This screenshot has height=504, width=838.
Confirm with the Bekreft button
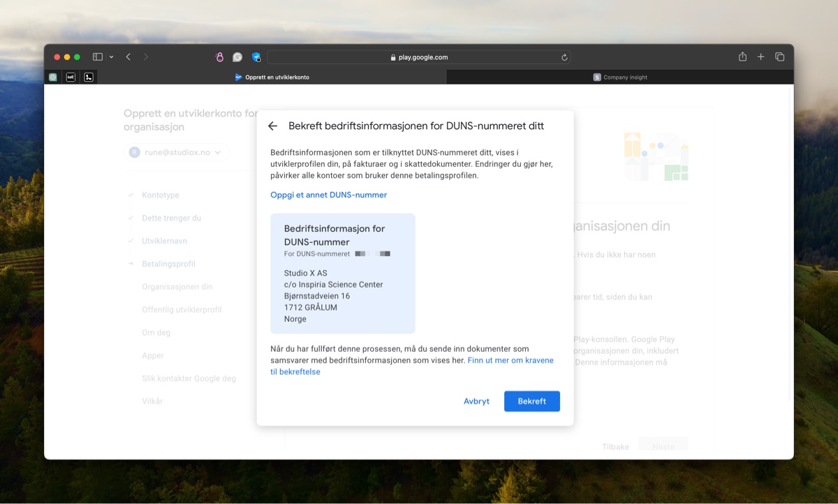[x=532, y=401]
